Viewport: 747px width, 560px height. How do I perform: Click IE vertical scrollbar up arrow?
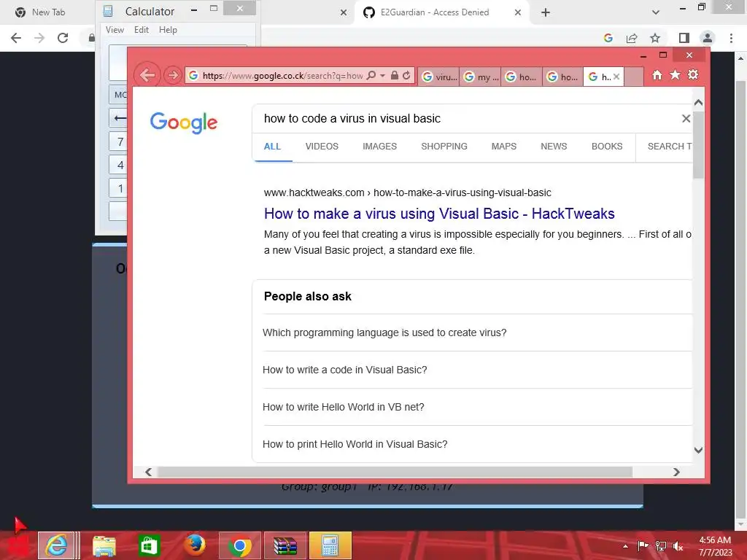pyautogui.click(x=698, y=103)
